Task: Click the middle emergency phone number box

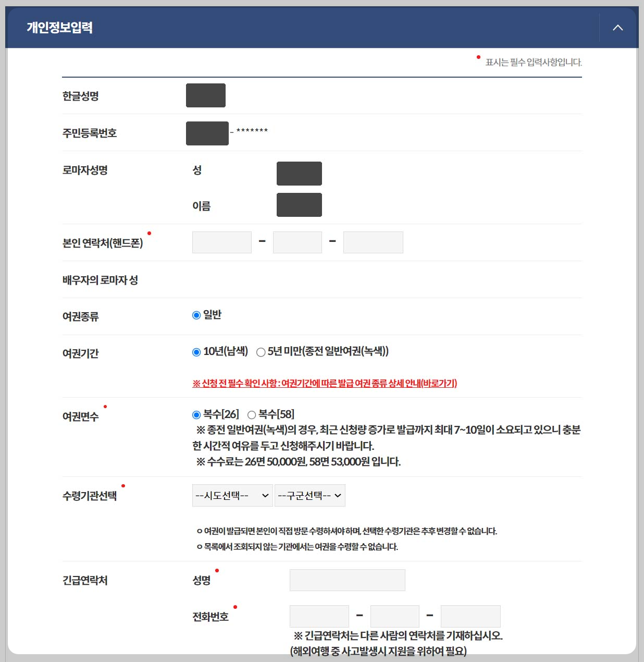Action: 394,616
